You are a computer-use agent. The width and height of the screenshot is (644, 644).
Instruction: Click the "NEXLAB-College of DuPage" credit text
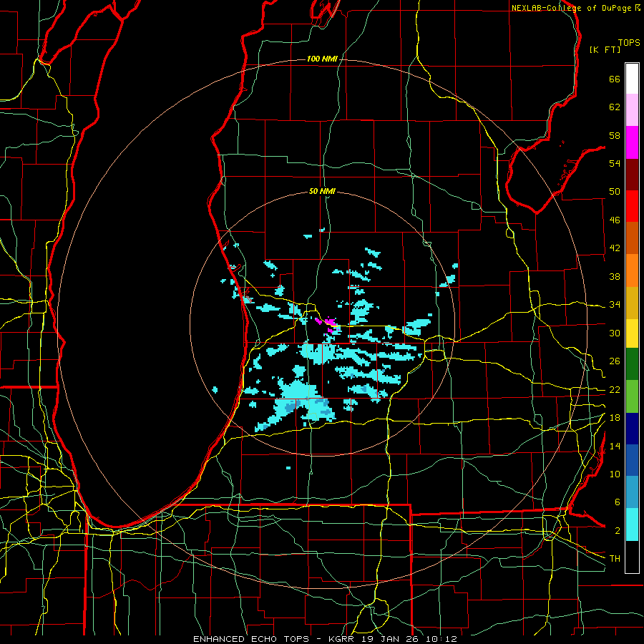[x=572, y=8]
